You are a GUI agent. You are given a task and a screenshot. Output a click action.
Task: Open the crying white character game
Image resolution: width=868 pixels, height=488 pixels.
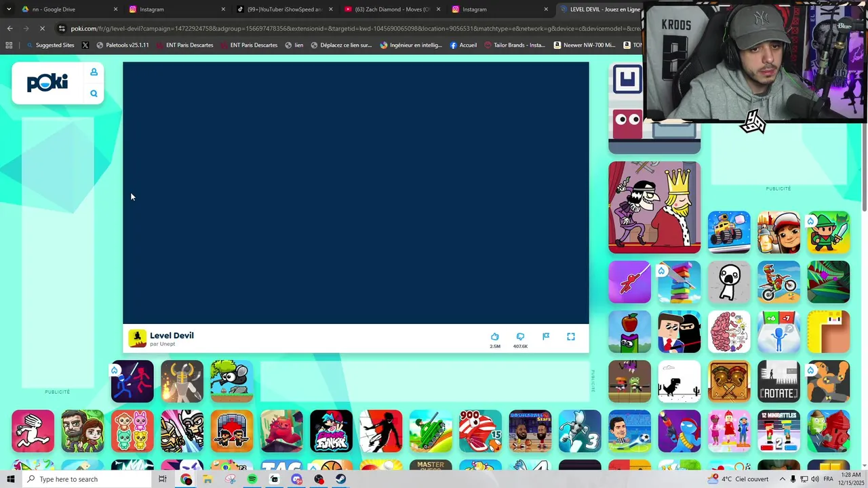point(729,282)
